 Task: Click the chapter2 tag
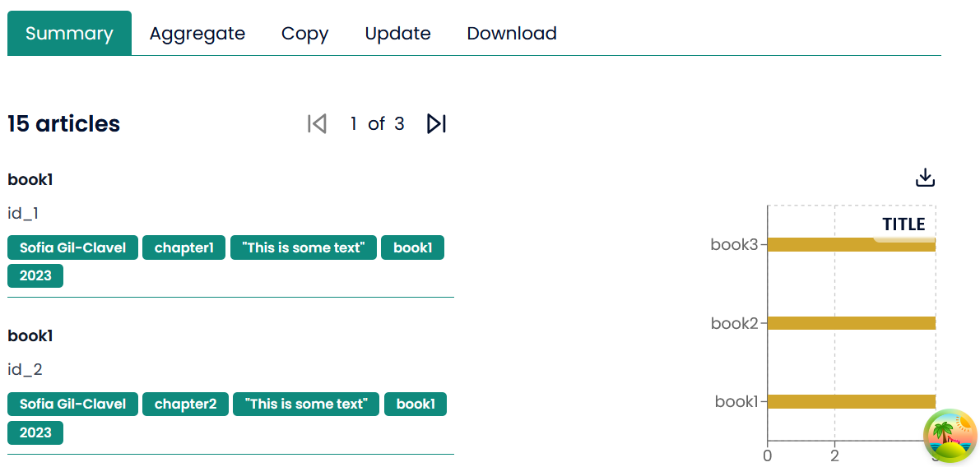(185, 405)
